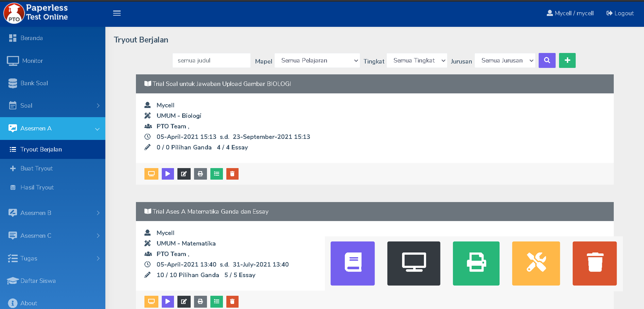Image resolution: width=644 pixels, height=309 pixels.
Task: Go to Bank Soal in sidebar
Action: (x=34, y=83)
